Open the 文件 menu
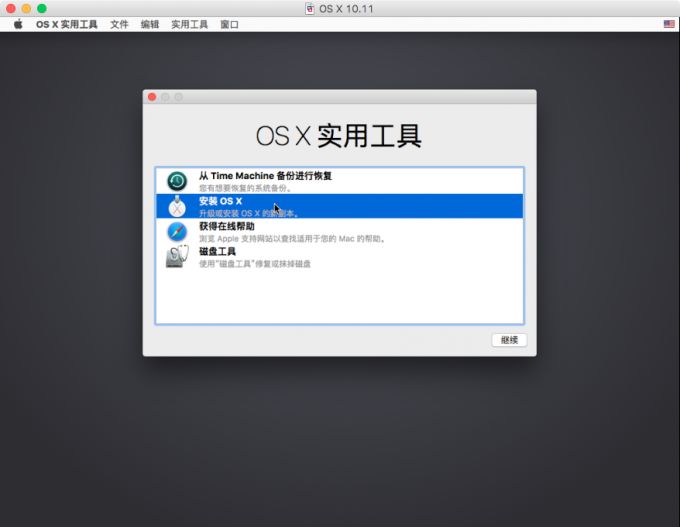Viewport: 680px width, 527px height. (x=119, y=24)
